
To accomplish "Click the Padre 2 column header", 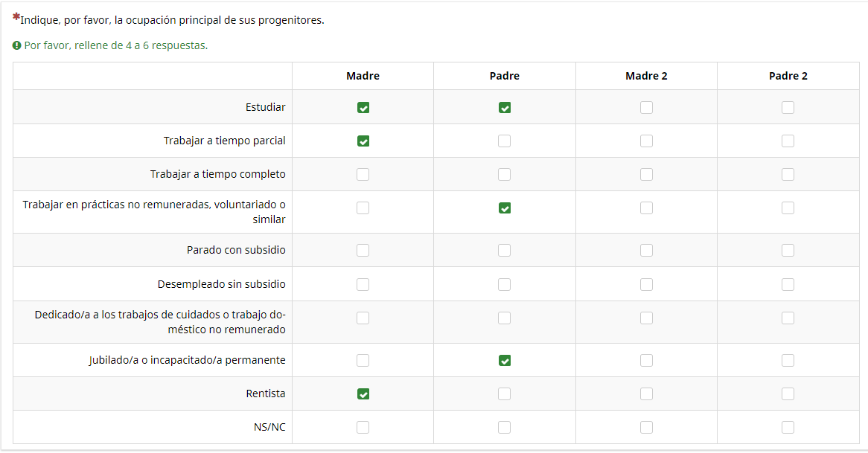I will click(788, 76).
